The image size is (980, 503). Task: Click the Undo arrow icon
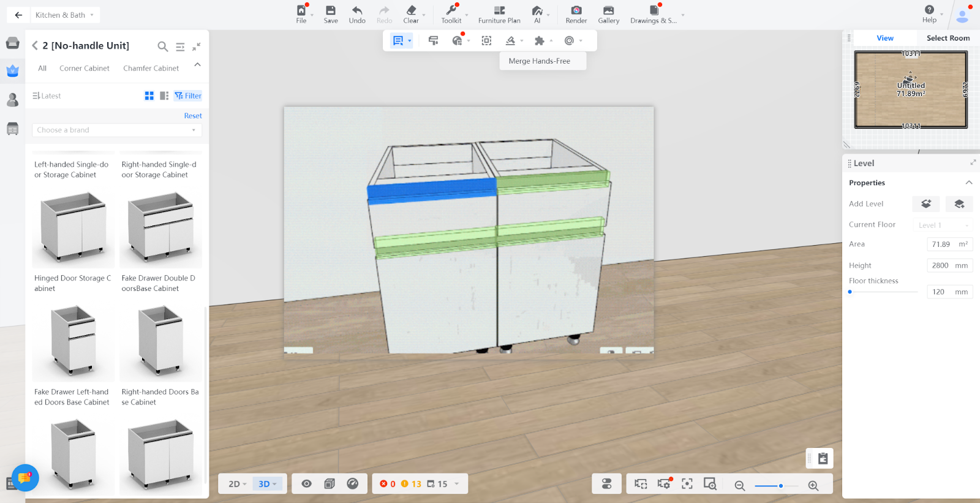pos(357,10)
